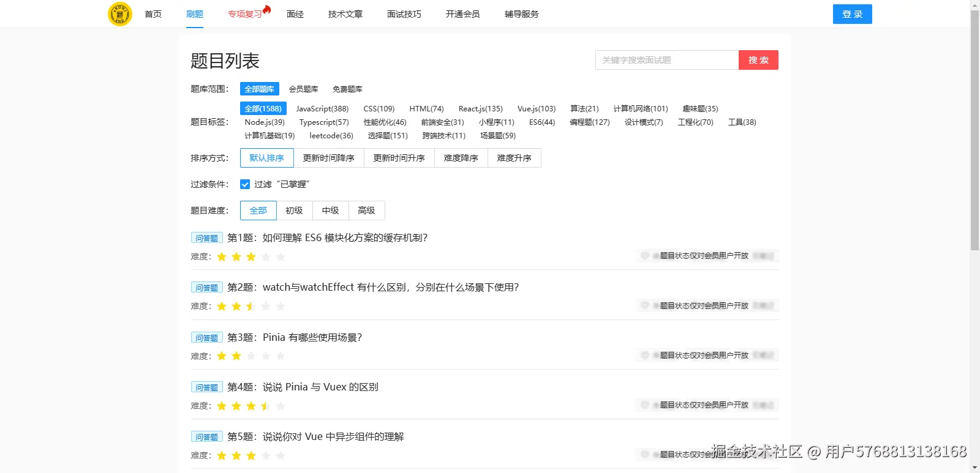Focus the keyword search input field
Image resolution: width=980 pixels, height=473 pixels.
(x=667, y=60)
